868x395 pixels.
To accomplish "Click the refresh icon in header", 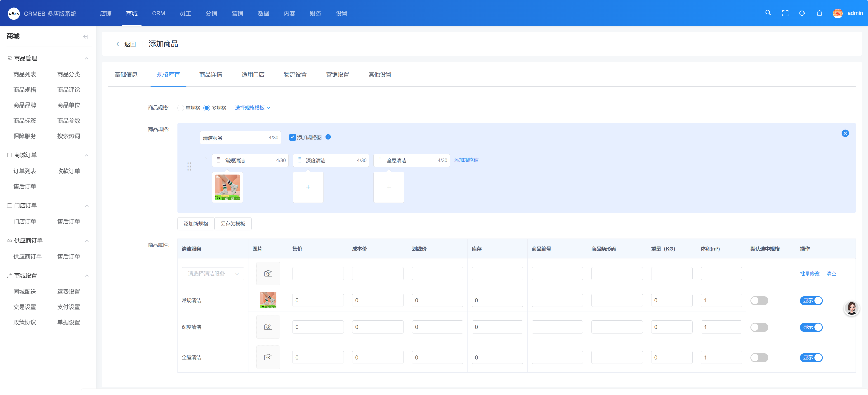I will tap(802, 13).
